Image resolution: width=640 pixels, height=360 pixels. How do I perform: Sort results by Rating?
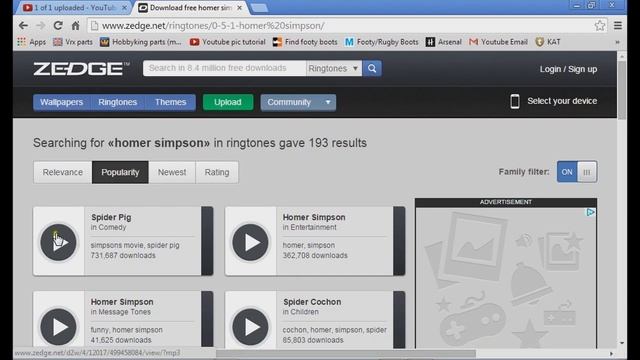point(217,172)
